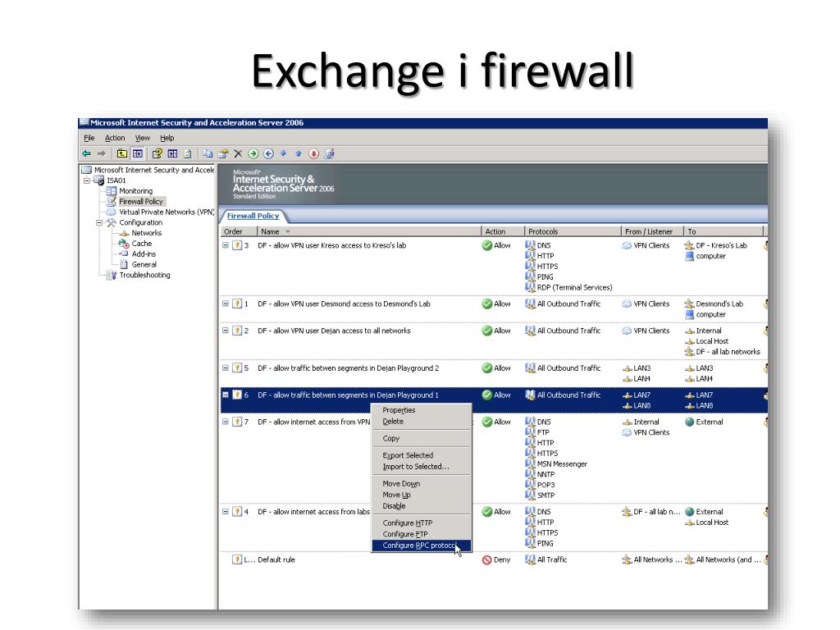Collapse the Configuration tree node
Image resolution: width=840 pixels, height=630 pixels.
tap(99, 222)
